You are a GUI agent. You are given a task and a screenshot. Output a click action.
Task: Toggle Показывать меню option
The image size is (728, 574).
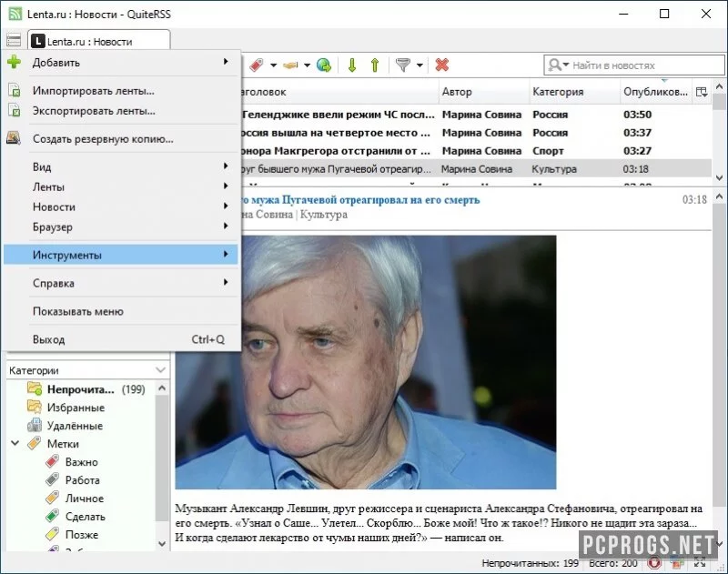pos(121,311)
